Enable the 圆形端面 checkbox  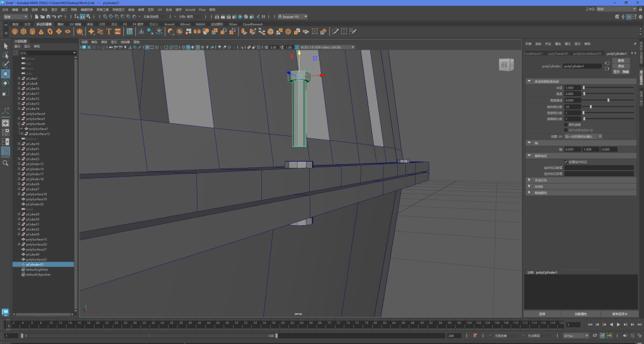click(x=566, y=125)
